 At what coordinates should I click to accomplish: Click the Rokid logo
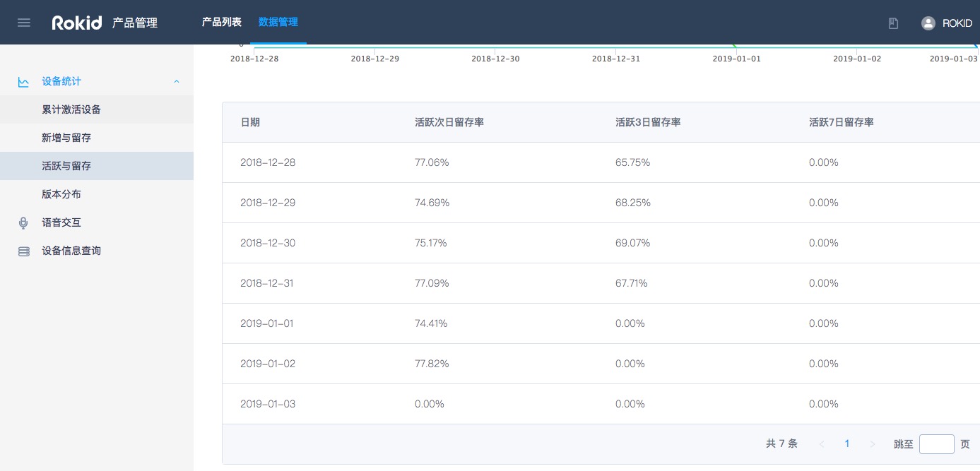coord(77,23)
